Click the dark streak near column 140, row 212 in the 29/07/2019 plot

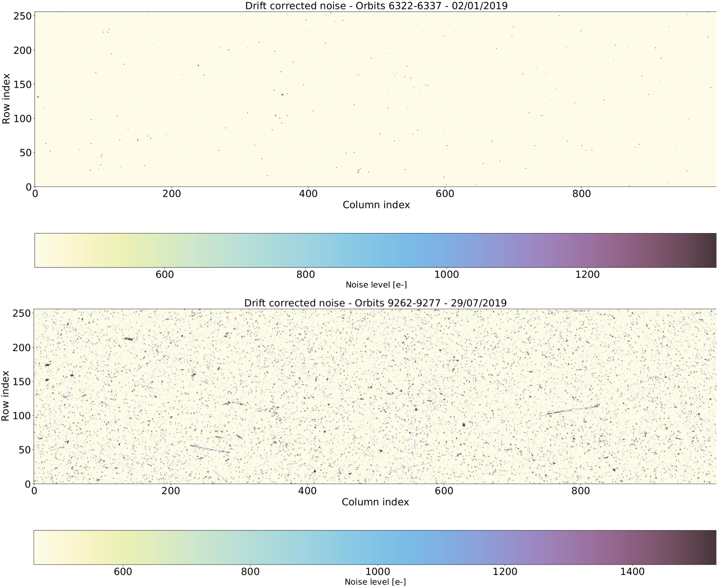coord(129,339)
